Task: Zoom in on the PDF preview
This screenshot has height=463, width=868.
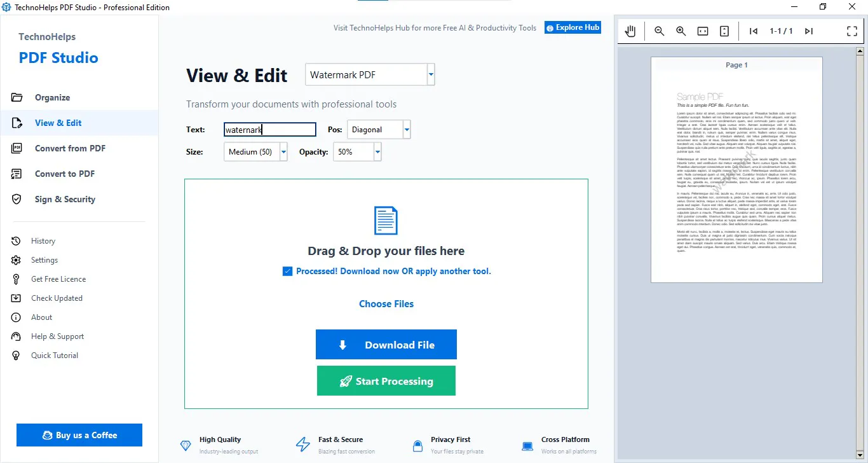Action: coord(681,31)
